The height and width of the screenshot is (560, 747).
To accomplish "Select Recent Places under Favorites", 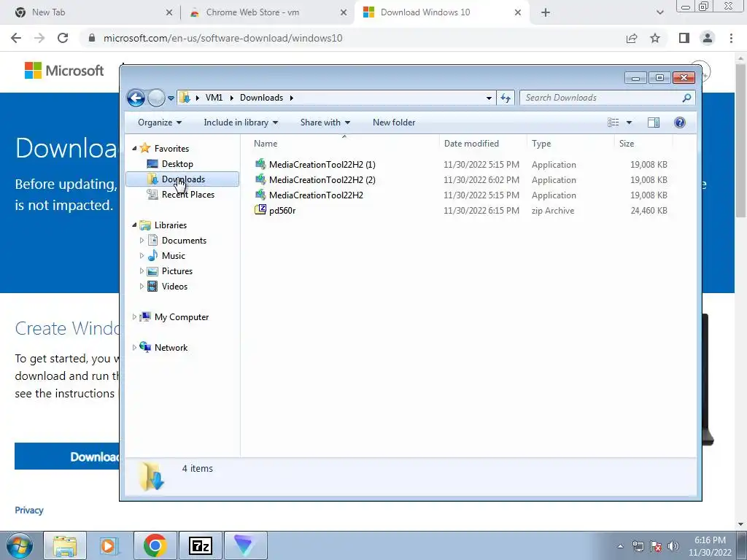I will [187, 194].
